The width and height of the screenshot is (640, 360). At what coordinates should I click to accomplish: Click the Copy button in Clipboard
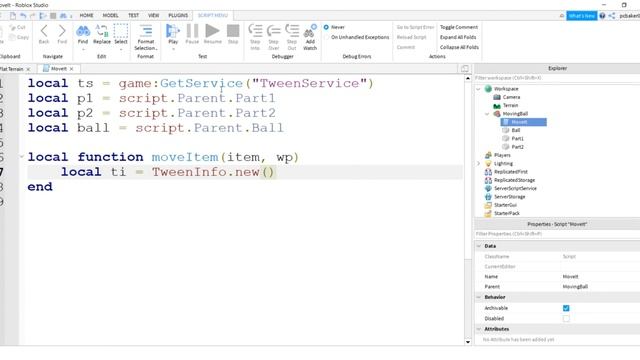19,37
